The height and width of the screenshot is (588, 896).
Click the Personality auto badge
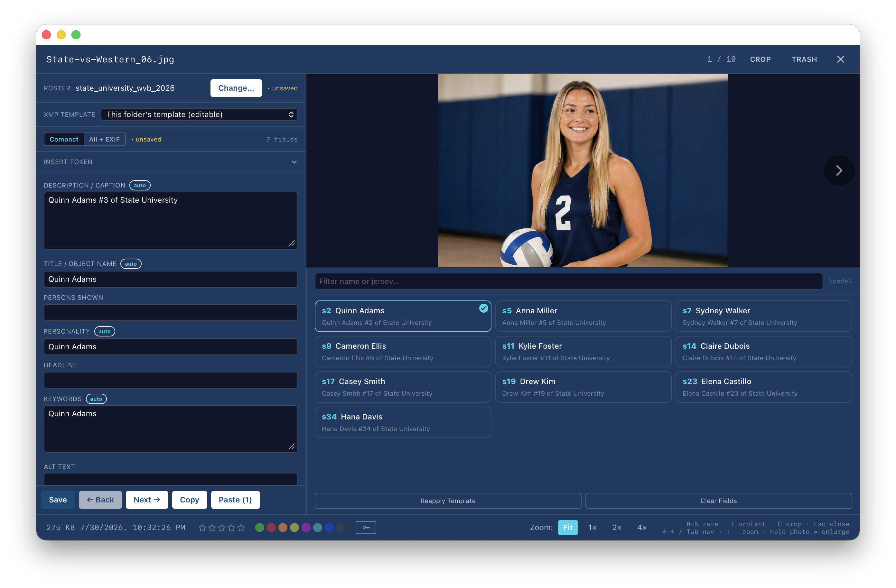[104, 331]
